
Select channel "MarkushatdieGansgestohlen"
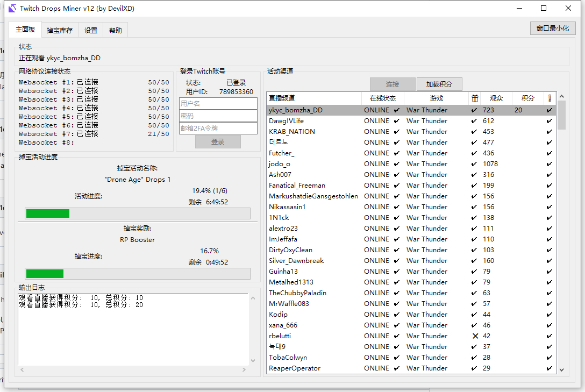(411, 197)
